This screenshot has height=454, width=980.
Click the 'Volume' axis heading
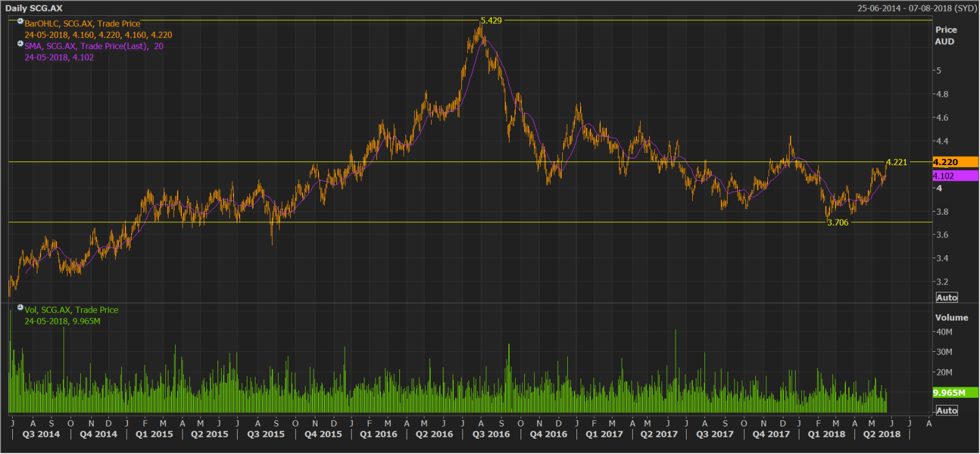click(x=951, y=318)
